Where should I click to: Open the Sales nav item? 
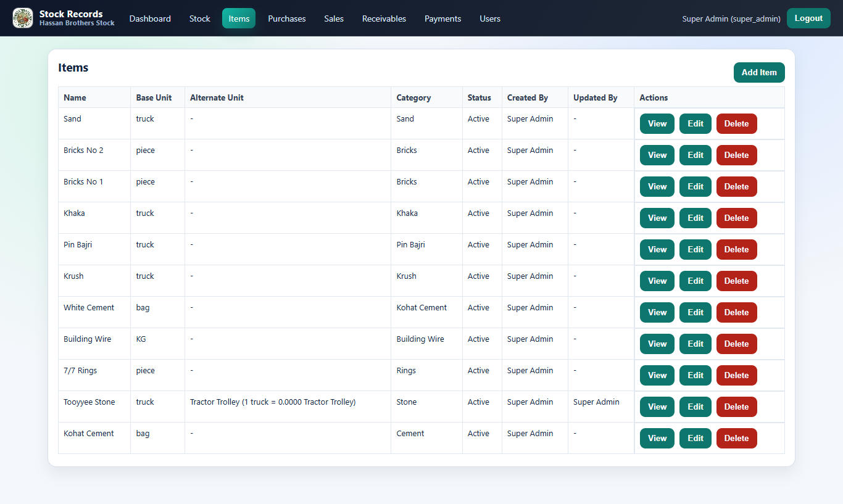(334, 19)
